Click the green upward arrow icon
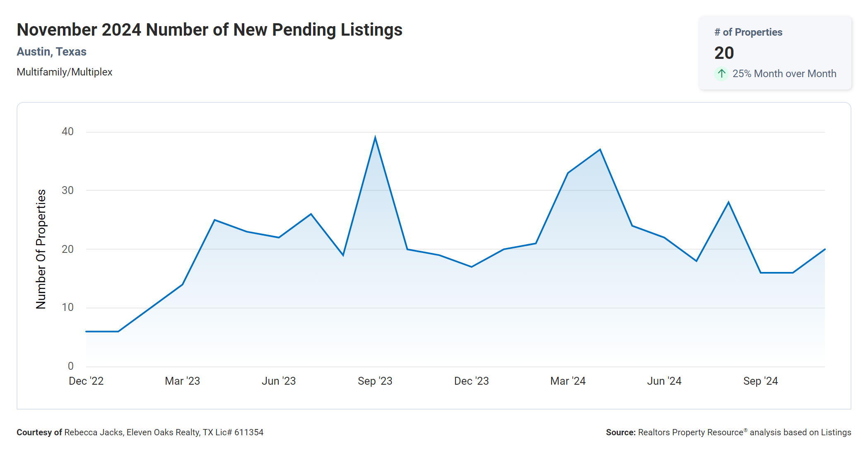 click(721, 74)
